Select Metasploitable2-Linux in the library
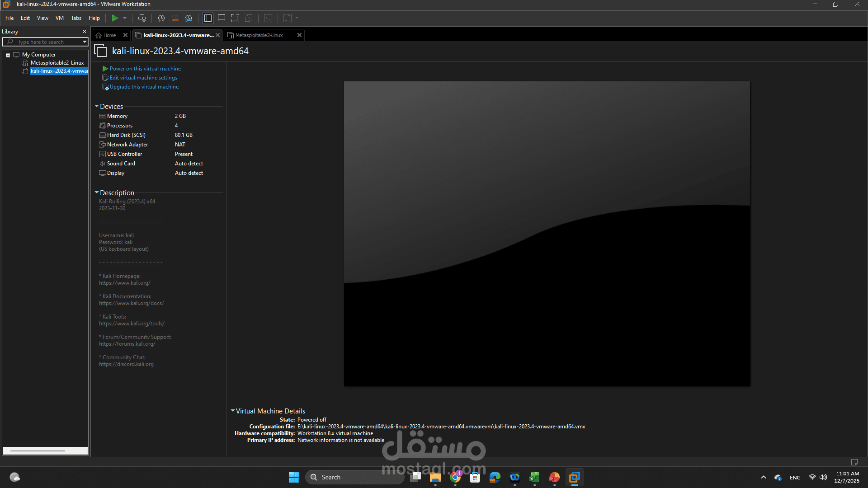Screen dimensions: 868x488 tap(57, 63)
